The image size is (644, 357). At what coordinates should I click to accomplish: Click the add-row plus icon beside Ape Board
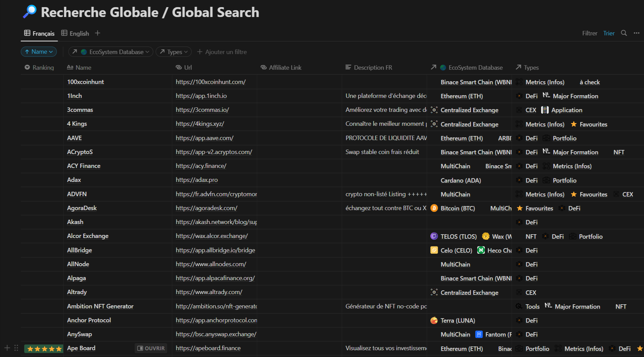(7, 348)
